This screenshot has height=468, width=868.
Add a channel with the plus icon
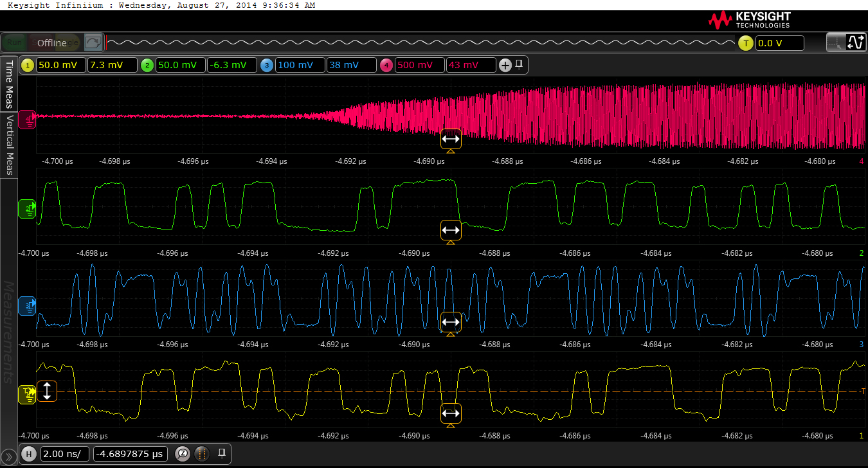click(505, 65)
